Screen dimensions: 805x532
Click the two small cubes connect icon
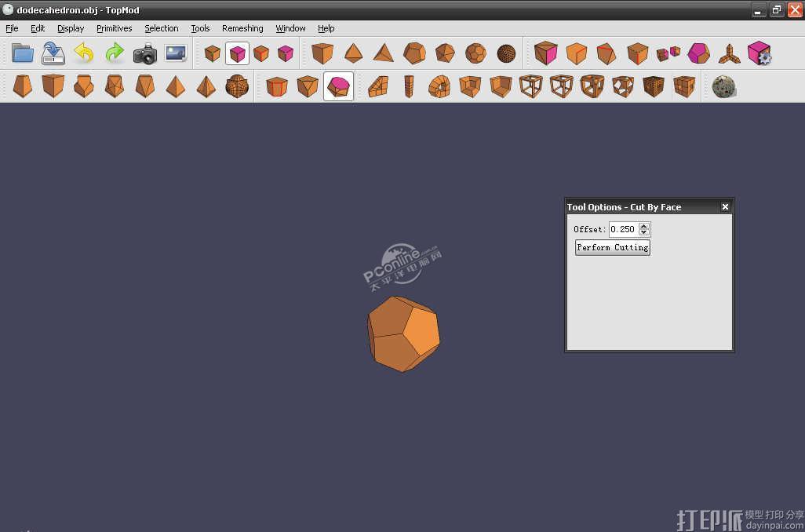[668, 53]
